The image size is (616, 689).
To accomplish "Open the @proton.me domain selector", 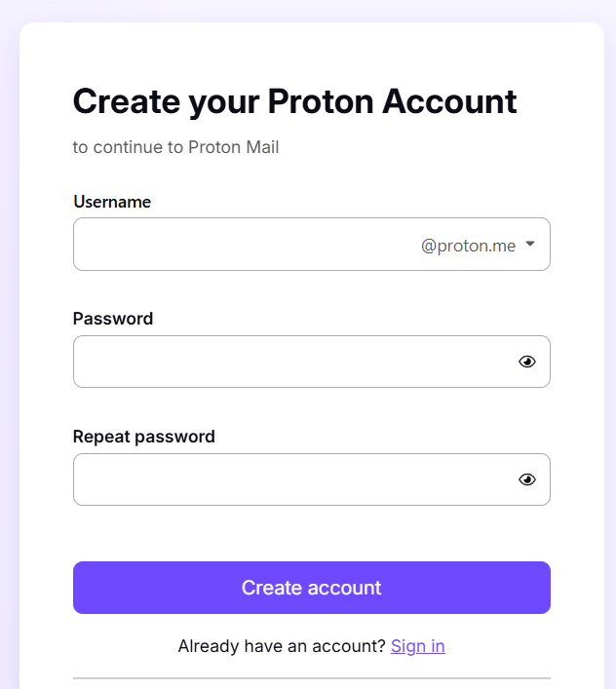I will 469,246.
